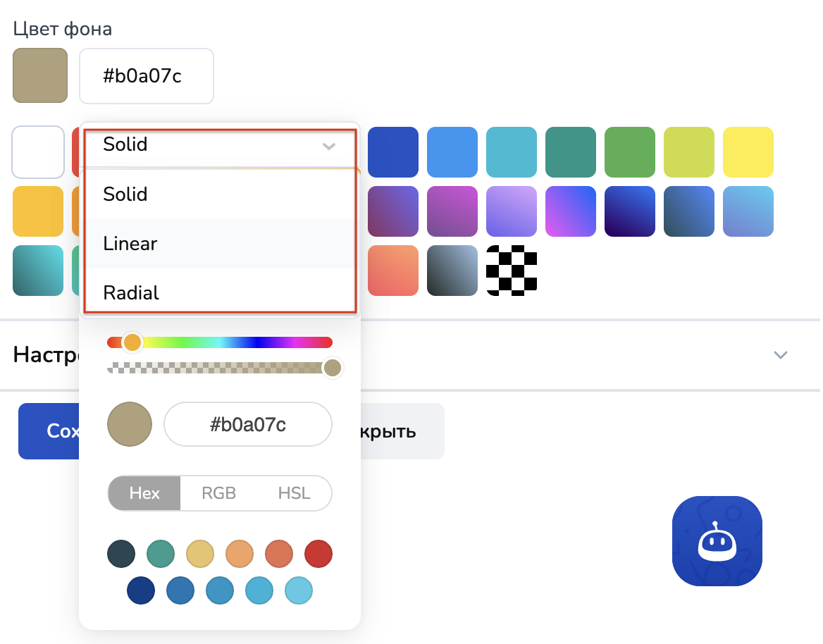This screenshot has height=644, width=823.
Task: Expand the settings section chevron
Action: point(780,354)
